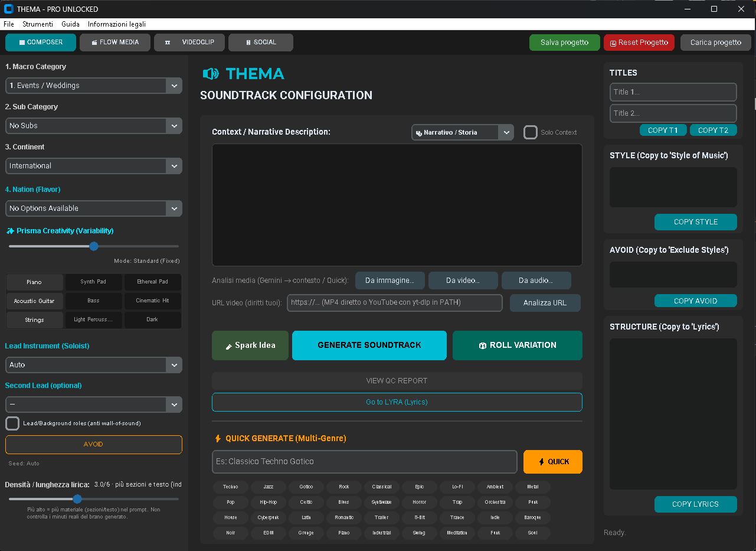Viewport: 756px width, 551px height.
Task: Open the Guida menu
Action: (x=71, y=24)
